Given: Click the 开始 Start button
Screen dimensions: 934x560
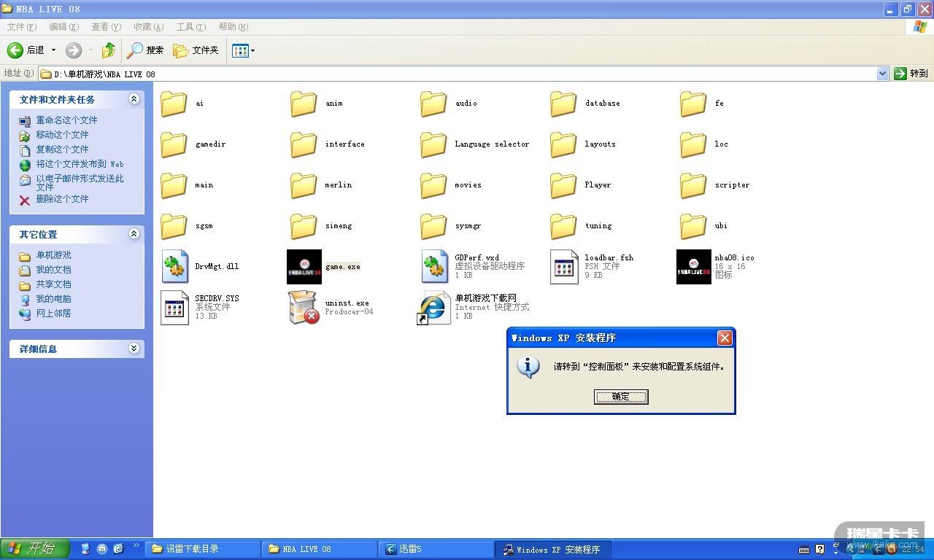Looking at the screenshot, I should point(35,549).
